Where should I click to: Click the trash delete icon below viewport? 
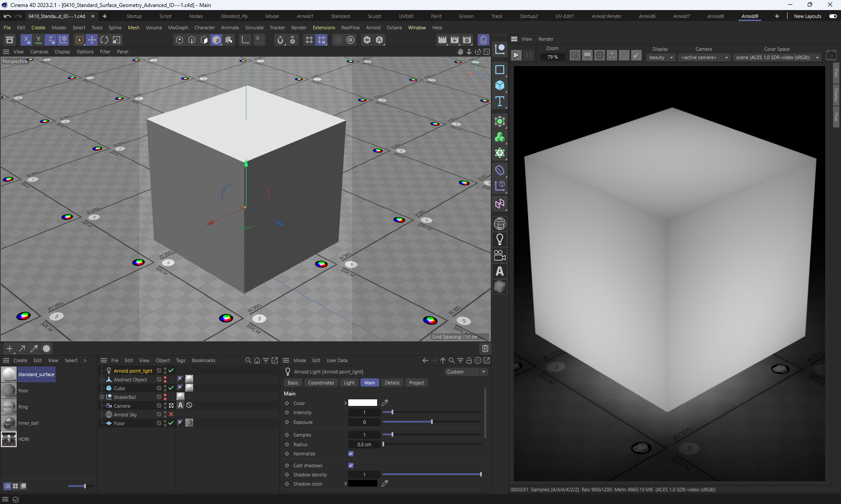click(x=485, y=349)
